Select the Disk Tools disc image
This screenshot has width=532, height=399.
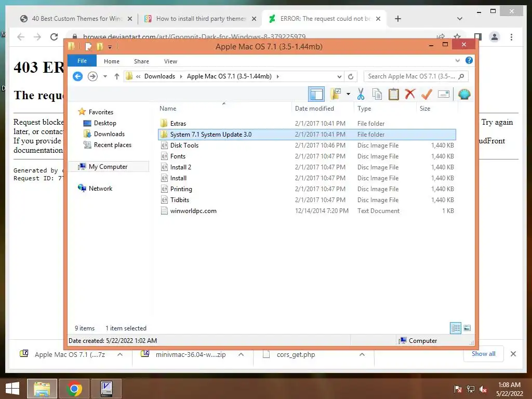pos(307,145)
